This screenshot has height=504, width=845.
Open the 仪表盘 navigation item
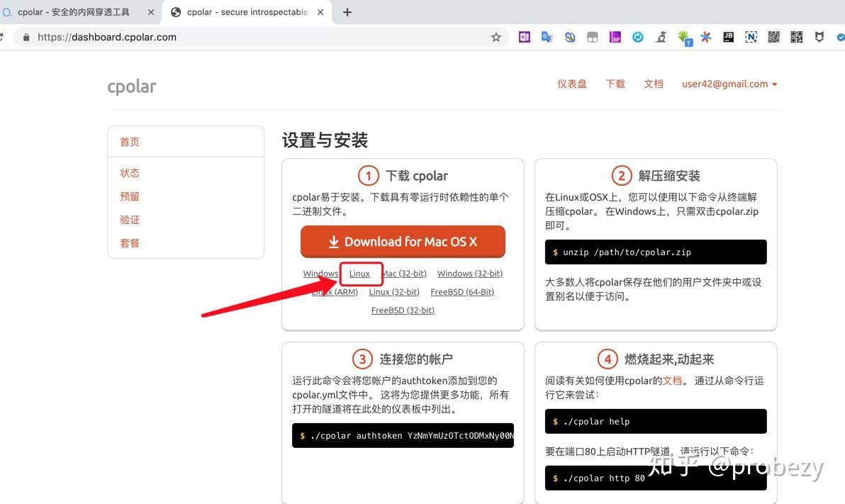click(x=571, y=84)
